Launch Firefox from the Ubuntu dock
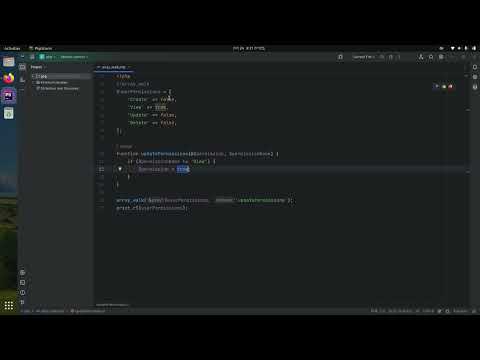 click(9, 78)
